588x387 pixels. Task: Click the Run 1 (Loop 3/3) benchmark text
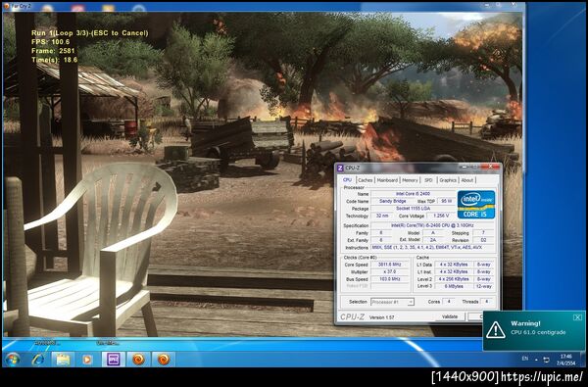(x=89, y=33)
